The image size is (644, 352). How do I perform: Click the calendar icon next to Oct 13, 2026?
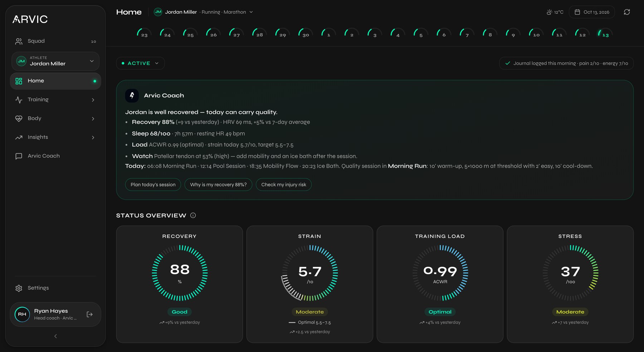click(577, 12)
